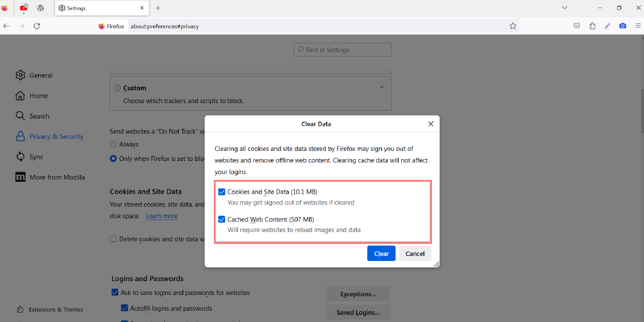Image resolution: width=644 pixels, height=322 pixels.
Task: Uncheck Cached Web Content checkbox
Action: point(221,219)
